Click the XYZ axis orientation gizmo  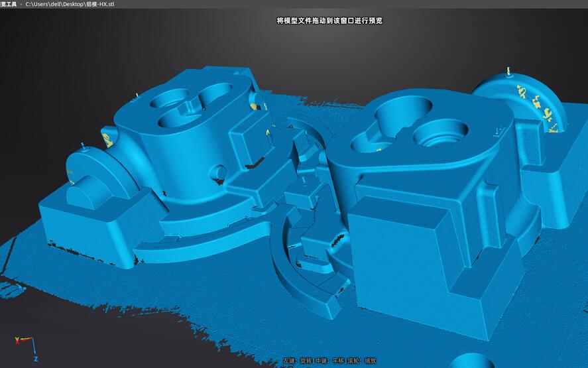(x=25, y=345)
